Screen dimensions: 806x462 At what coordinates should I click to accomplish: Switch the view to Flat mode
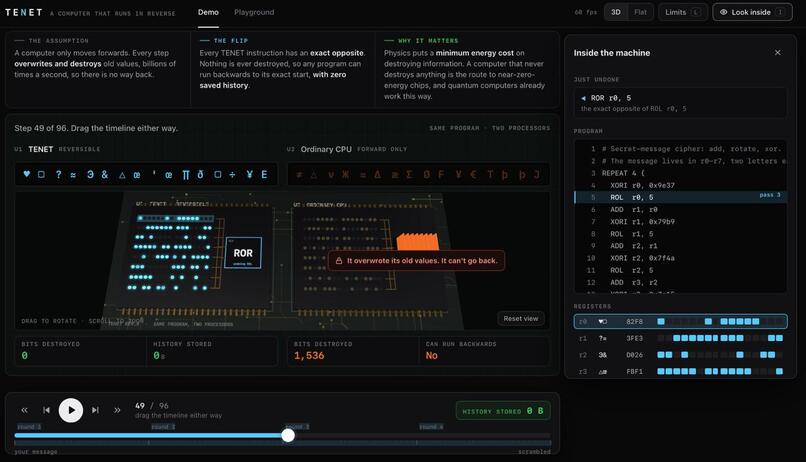[x=640, y=12]
